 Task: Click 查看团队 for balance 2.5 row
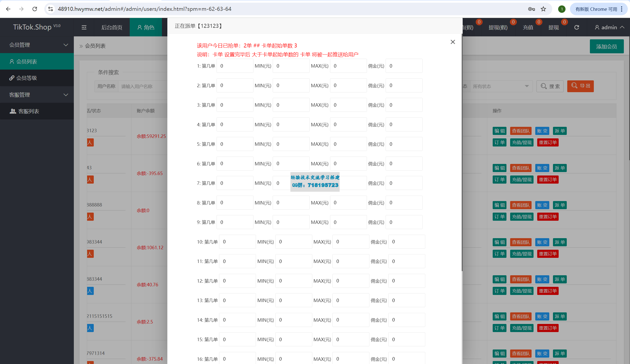coord(520,316)
